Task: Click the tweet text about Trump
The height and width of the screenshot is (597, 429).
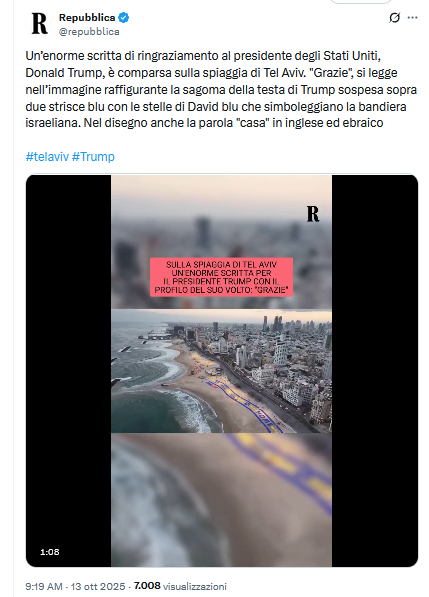Action: click(x=221, y=89)
